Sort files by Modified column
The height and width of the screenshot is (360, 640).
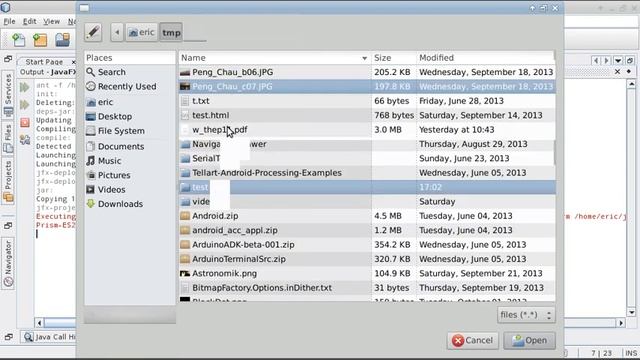pos(486,58)
